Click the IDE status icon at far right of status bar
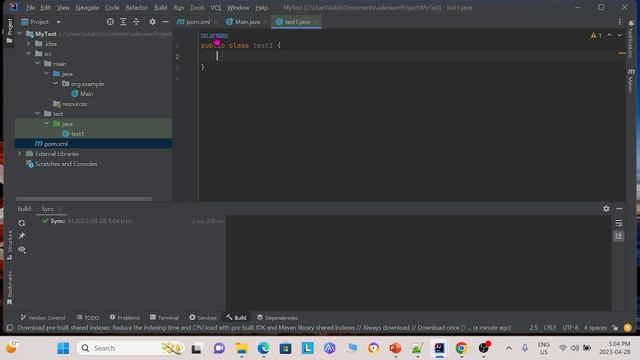 tap(628, 327)
